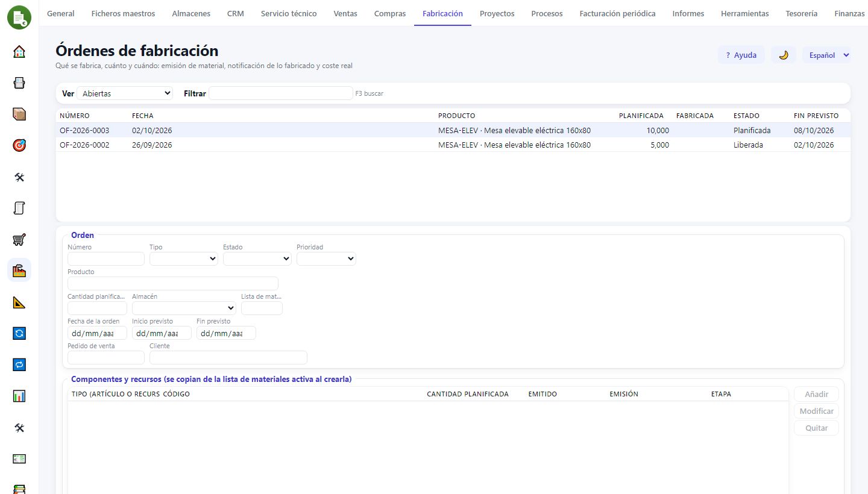Open the Informes menu tab
This screenshot has width=868, height=494.
688,13
